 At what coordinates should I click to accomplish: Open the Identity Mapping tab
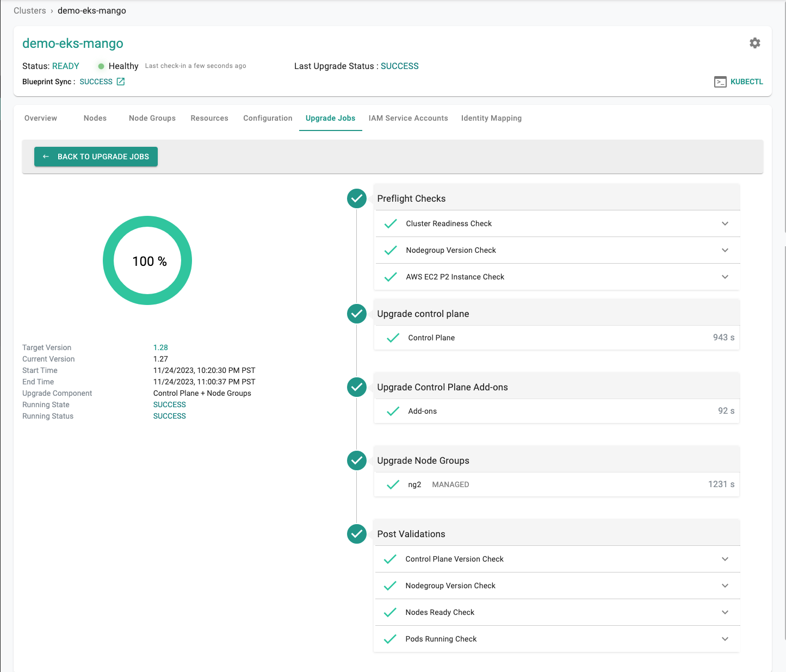(x=491, y=118)
